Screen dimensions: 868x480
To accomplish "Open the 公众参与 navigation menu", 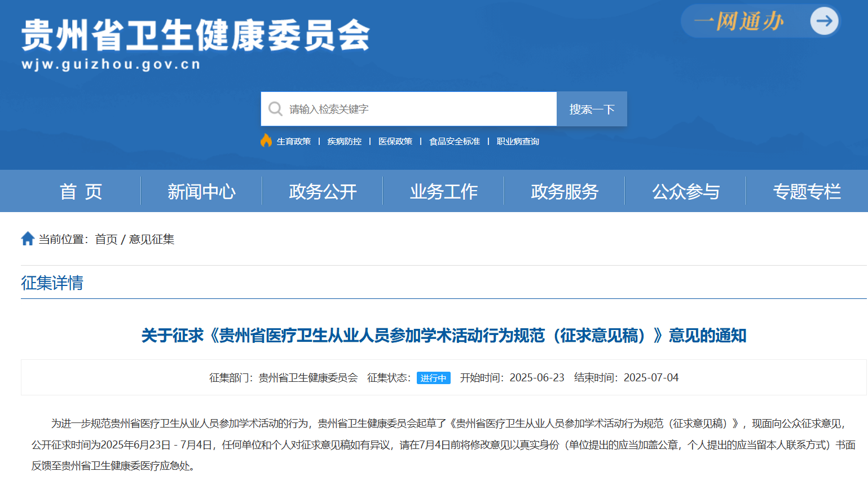I will [686, 191].
